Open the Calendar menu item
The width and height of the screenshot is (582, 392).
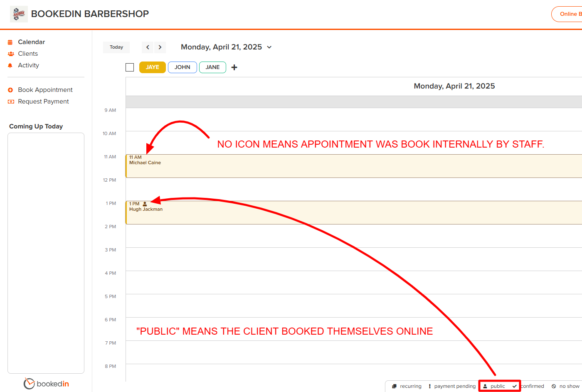point(32,42)
